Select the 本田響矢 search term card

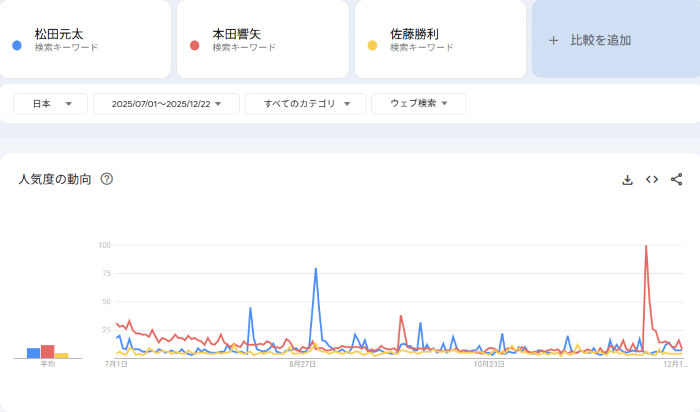pyautogui.click(x=262, y=40)
